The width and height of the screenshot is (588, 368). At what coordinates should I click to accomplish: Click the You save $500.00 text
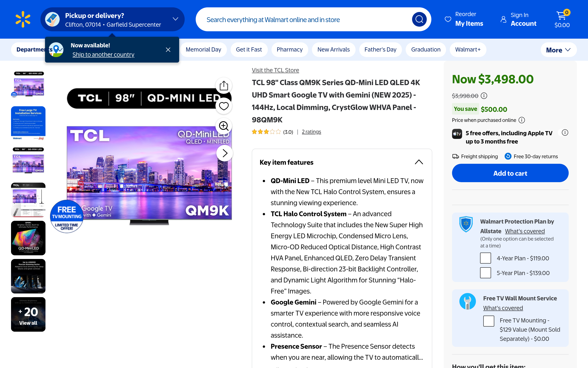click(480, 109)
